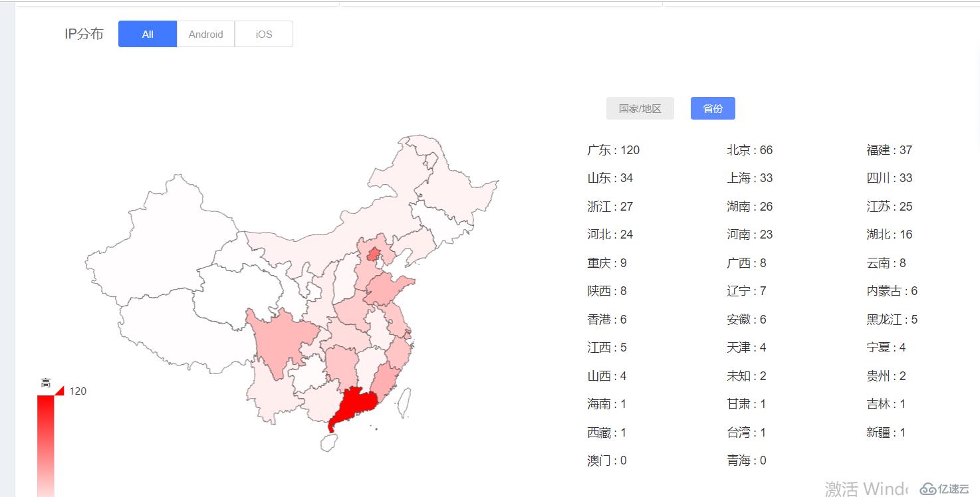Click the 山东 : 34 entry
980x497 pixels.
click(610, 178)
